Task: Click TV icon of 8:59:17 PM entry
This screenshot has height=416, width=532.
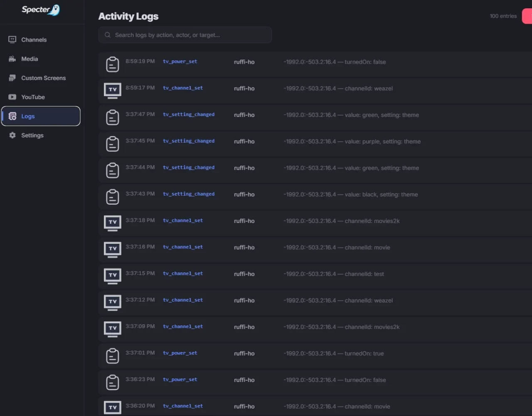Action: point(113,90)
